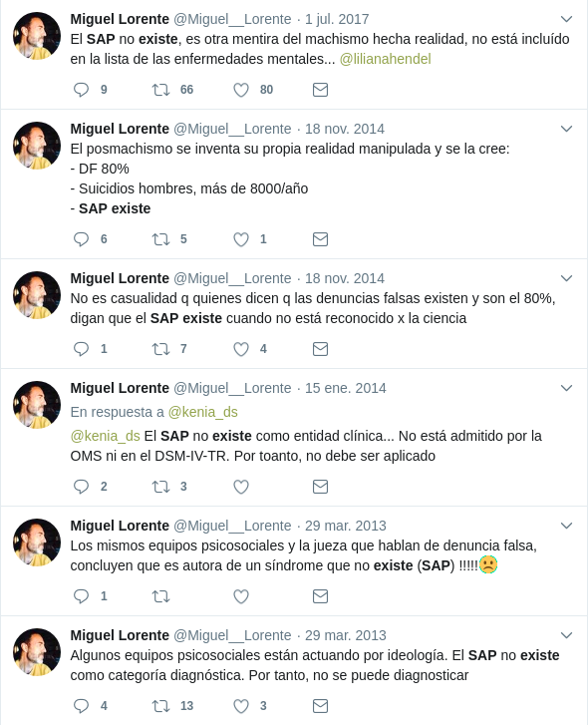Reply to the last tweet with 4 replies

(82, 706)
